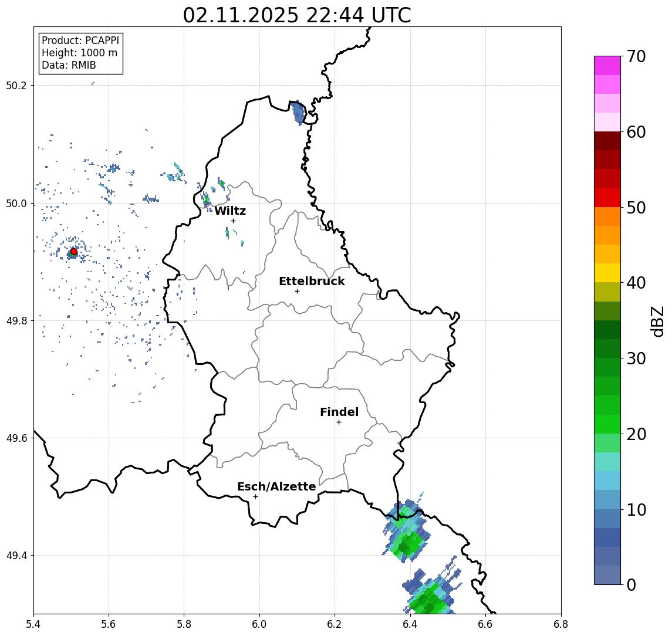Viewport: 672px width, 636px height.
Task: Click the latitude tick label 49.6
Action: (16, 438)
